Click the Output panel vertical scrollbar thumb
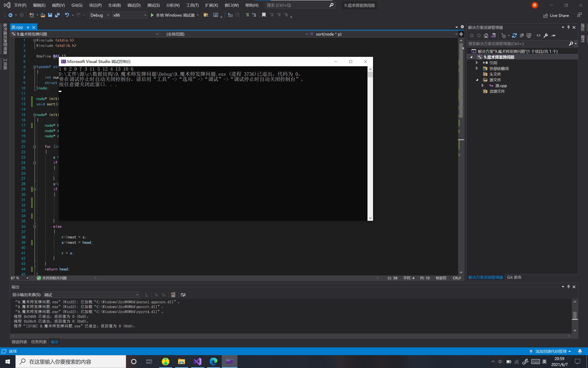Screen dimensions: 588x368 (575, 315)
